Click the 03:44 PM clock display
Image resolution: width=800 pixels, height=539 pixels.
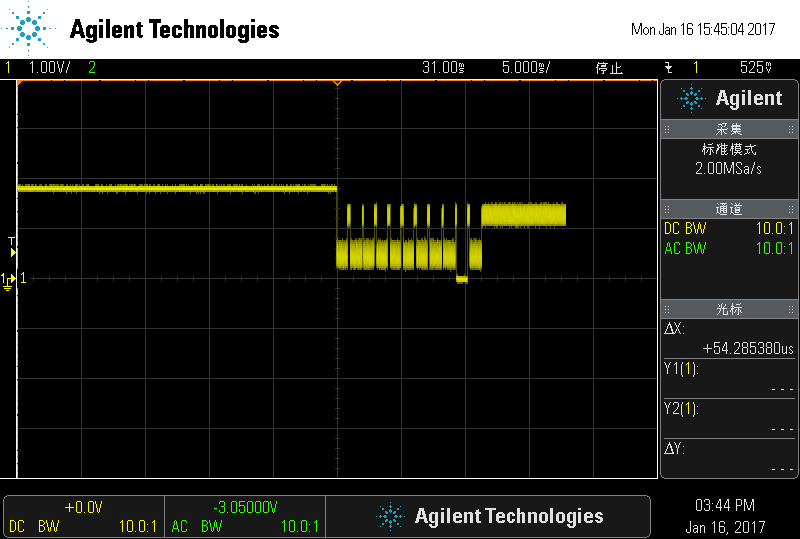[725, 505]
